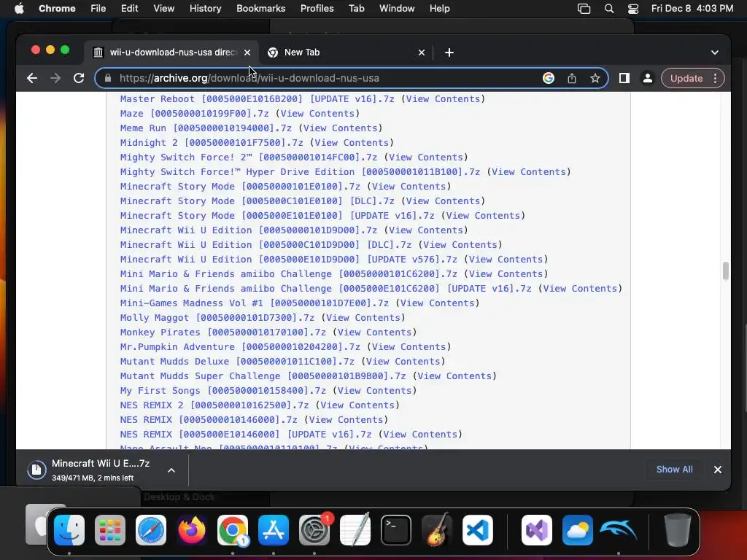Click the date and time in menu bar
This screenshot has width=747, height=560.
692,9
